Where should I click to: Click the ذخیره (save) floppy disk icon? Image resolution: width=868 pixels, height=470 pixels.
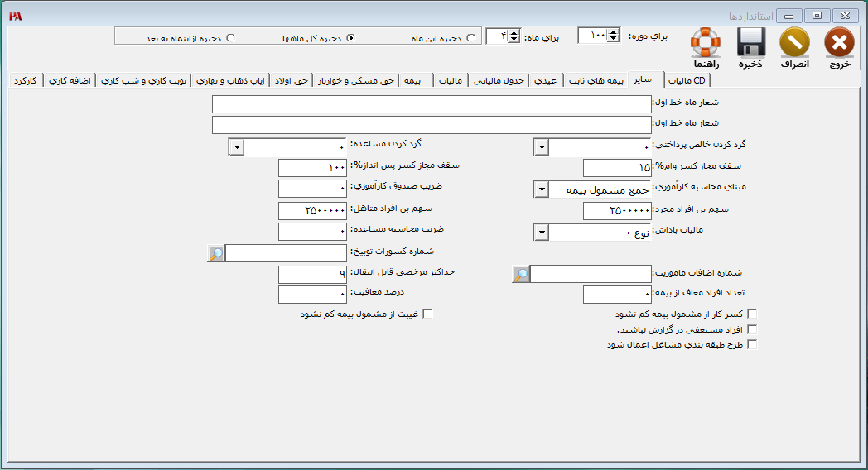tap(750, 42)
